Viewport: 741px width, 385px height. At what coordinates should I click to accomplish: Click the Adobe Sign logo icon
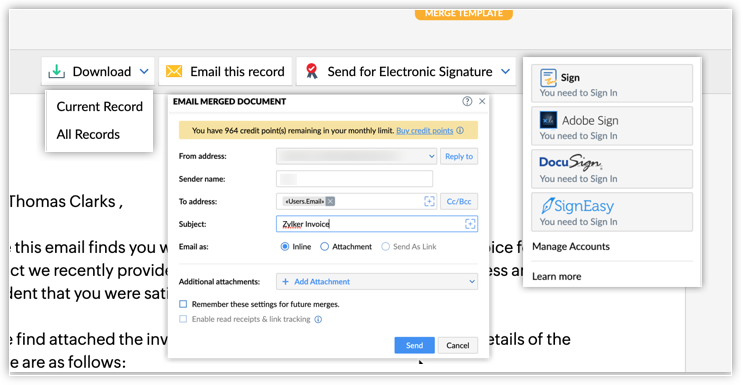548,120
